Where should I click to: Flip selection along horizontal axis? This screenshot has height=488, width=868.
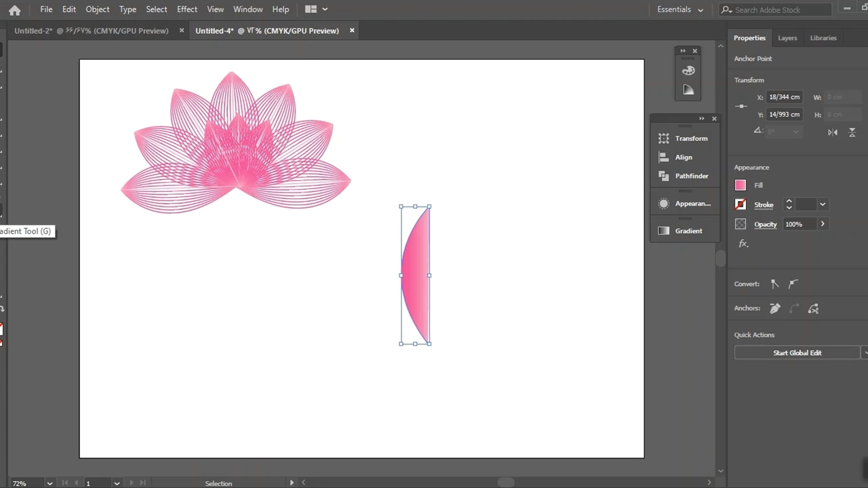pos(833,132)
